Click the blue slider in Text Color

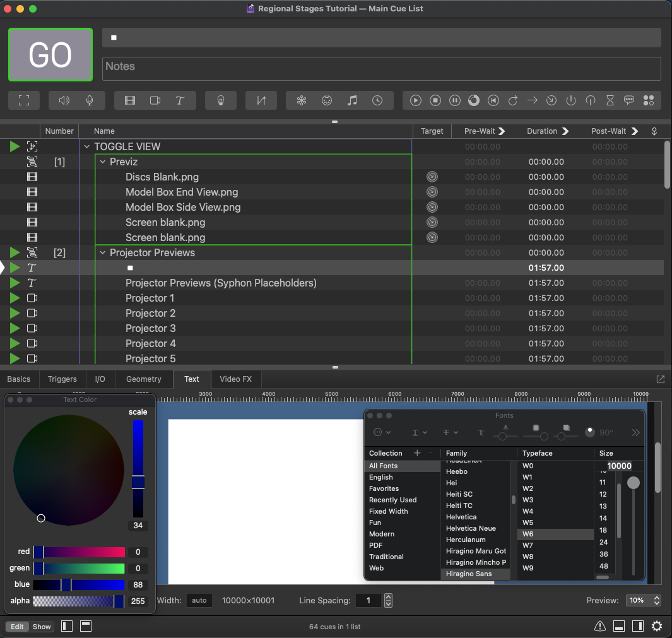pos(79,585)
